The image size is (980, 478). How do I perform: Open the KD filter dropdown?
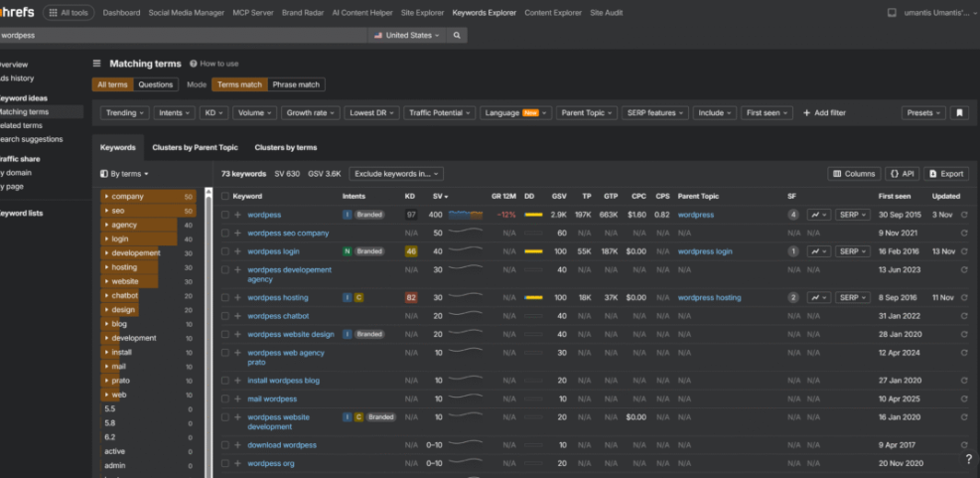pyautogui.click(x=214, y=113)
